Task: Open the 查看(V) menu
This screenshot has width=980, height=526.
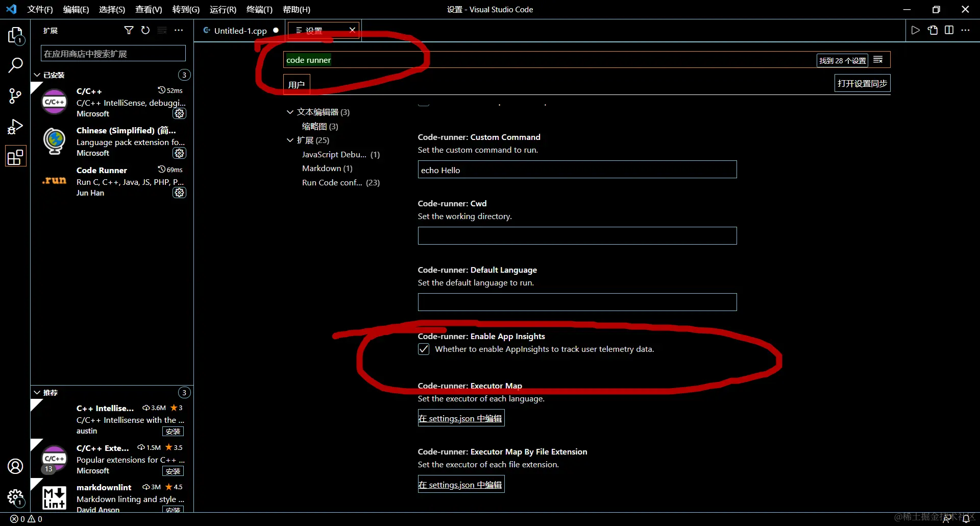Action: point(149,10)
